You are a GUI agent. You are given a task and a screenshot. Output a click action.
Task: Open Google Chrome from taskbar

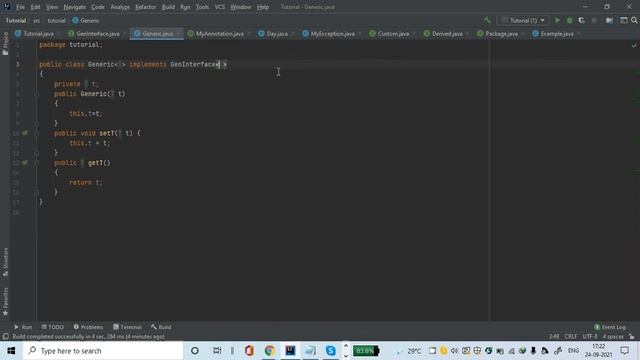[269, 351]
